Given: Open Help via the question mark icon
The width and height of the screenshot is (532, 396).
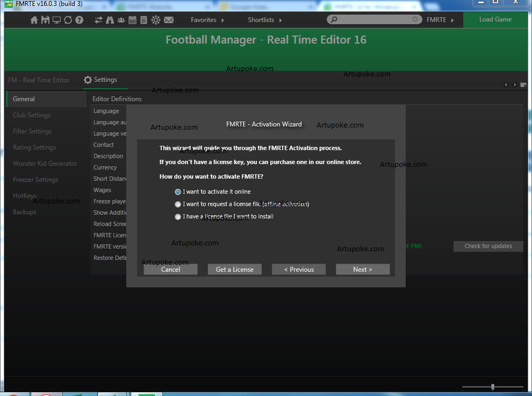Looking at the screenshot, I should click(79, 20).
